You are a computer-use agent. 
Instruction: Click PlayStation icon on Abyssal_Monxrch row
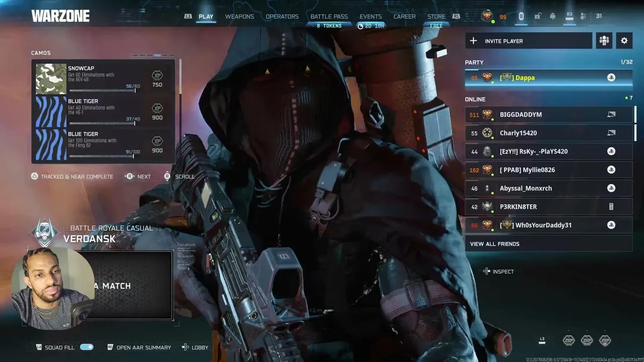click(x=611, y=189)
